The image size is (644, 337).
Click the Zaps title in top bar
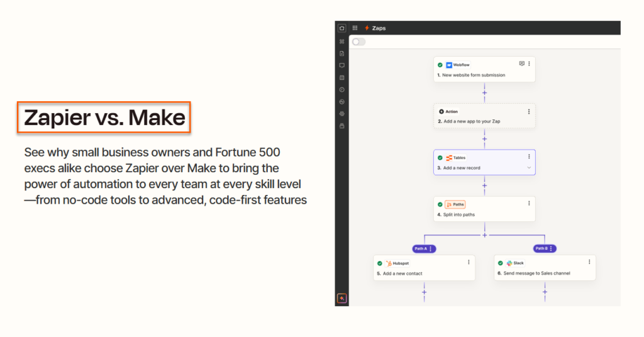(x=379, y=28)
